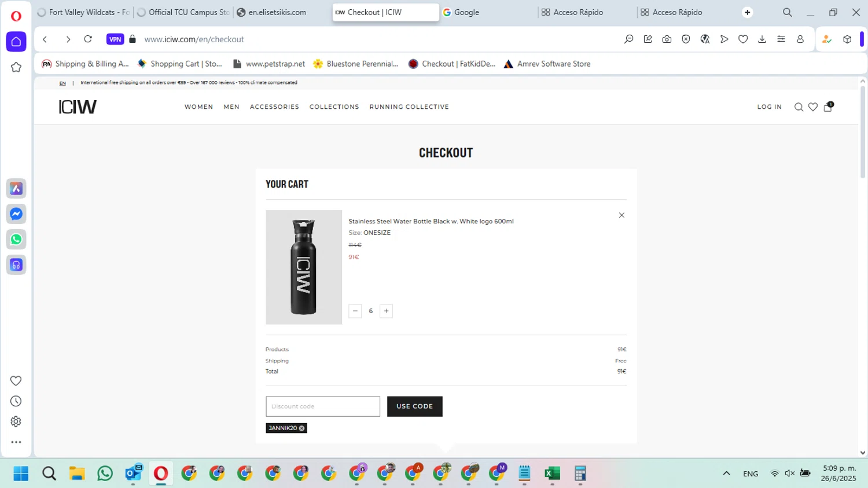Open File Explorer from taskbar

click(77, 474)
